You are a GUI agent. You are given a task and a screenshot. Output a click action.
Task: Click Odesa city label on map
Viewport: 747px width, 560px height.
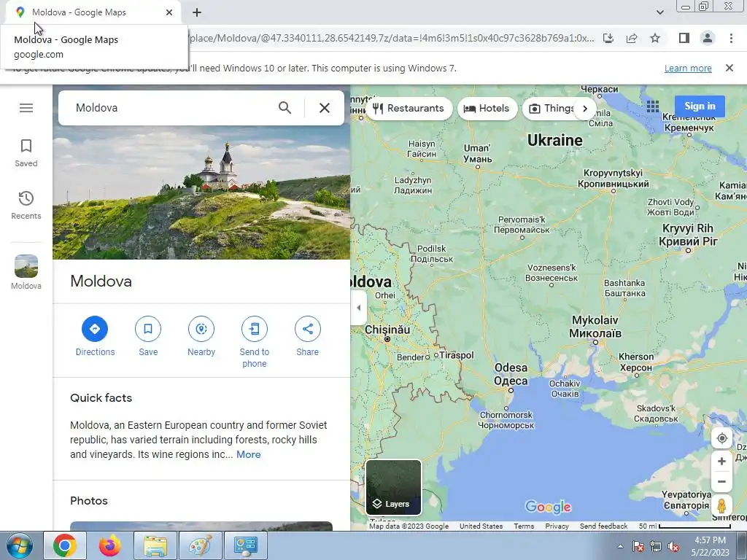(x=511, y=374)
